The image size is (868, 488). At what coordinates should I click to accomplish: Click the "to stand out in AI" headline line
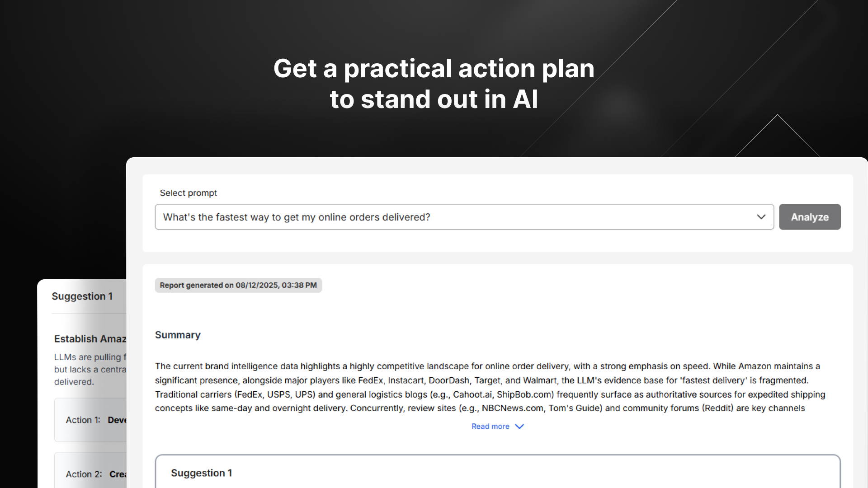click(x=434, y=99)
